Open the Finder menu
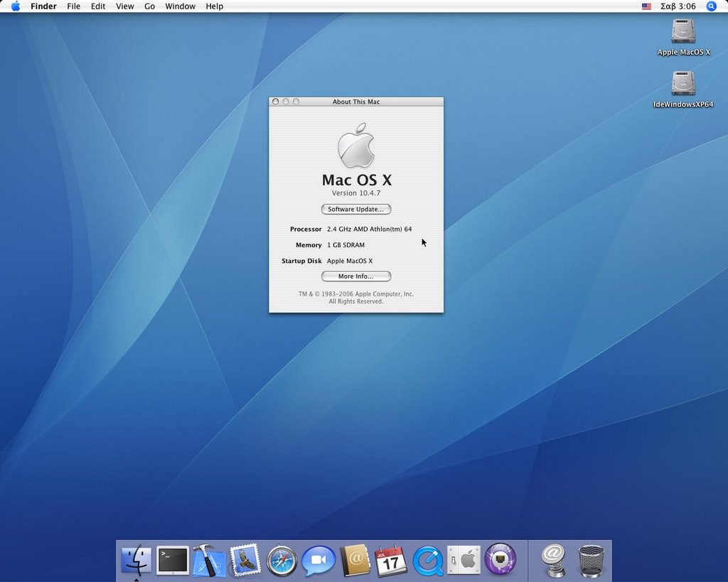This screenshot has width=728, height=582. 43,6
